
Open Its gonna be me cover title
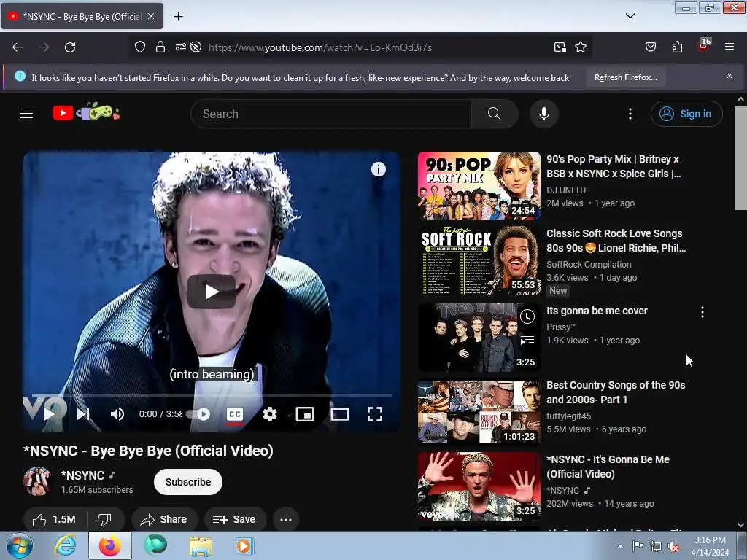pos(597,311)
